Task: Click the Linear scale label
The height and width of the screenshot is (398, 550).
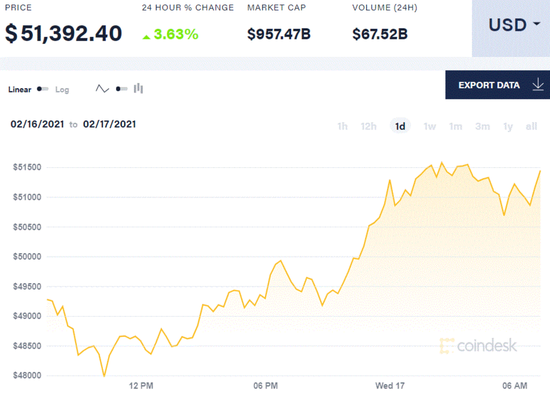Action: (20, 89)
